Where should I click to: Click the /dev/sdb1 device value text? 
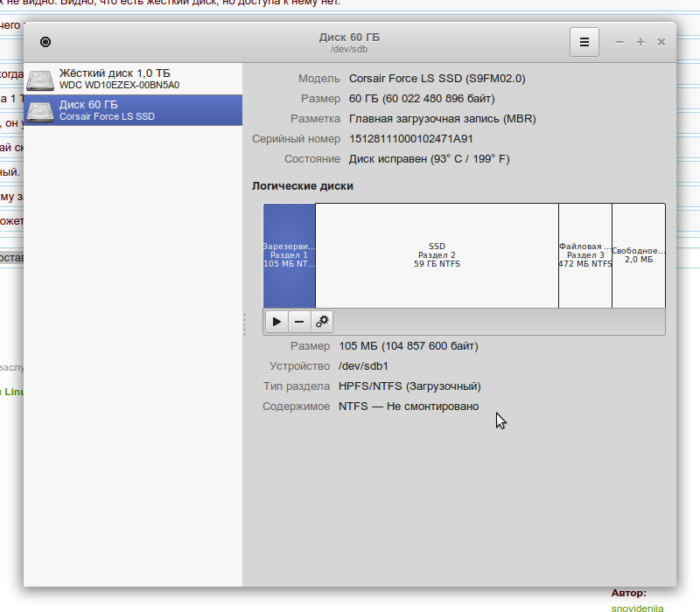click(363, 366)
